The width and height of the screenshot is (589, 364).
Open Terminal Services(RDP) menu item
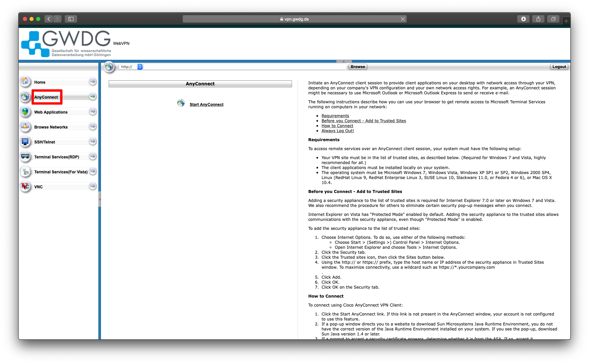point(57,157)
